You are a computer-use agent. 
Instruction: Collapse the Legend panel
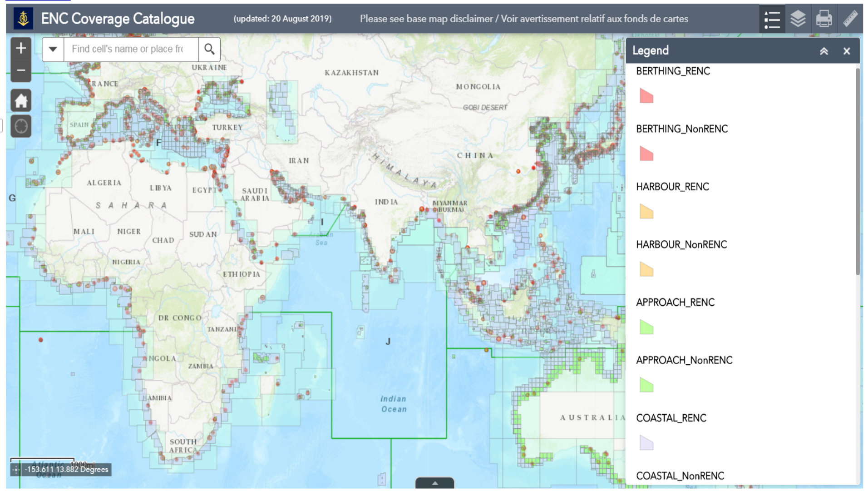pyautogui.click(x=824, y=51)
